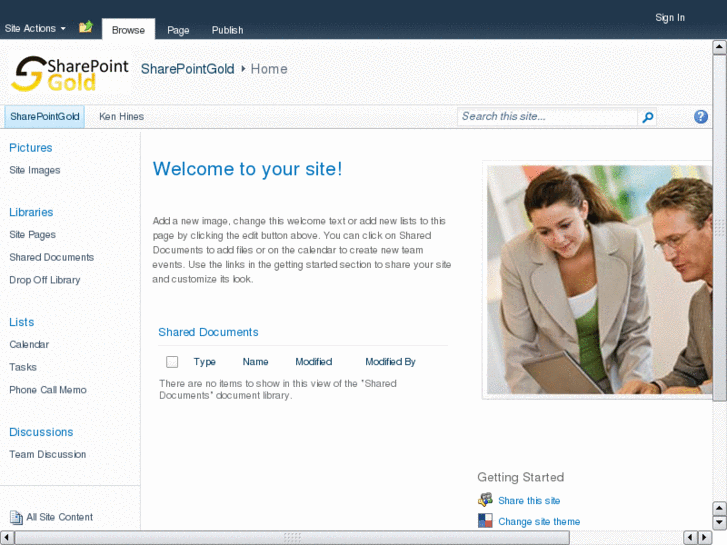Switch to the Browse tab
The image size is (727, 545).
point(128,30)
